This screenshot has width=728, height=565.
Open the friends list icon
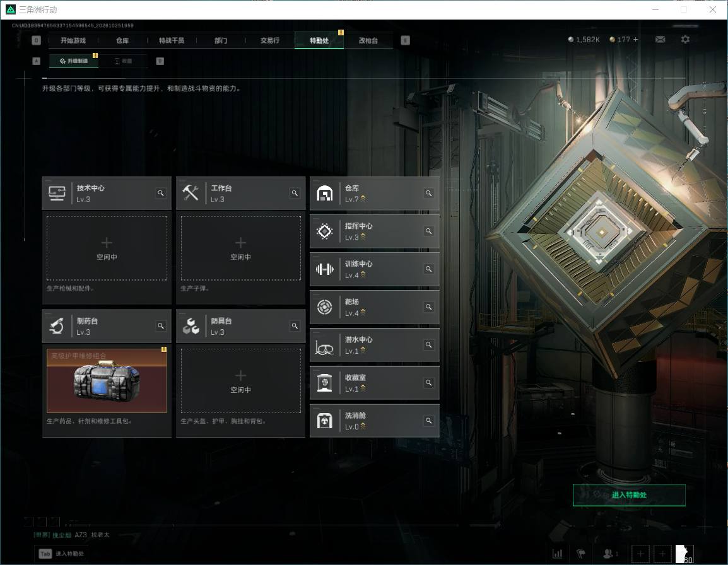point(609,554)
